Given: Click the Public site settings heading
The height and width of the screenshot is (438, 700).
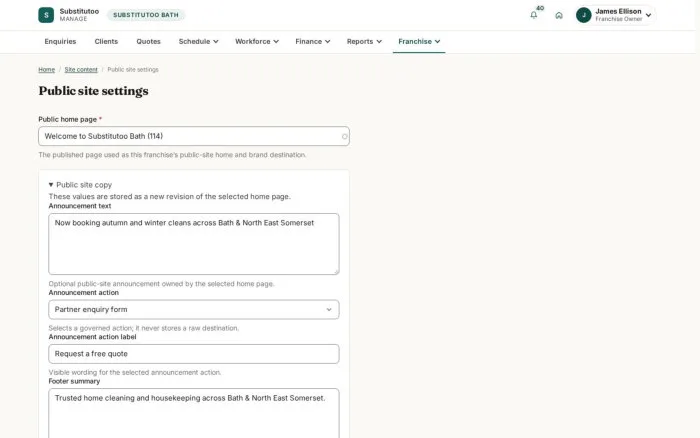Looking at the screenshot, I should coord(93,91).
